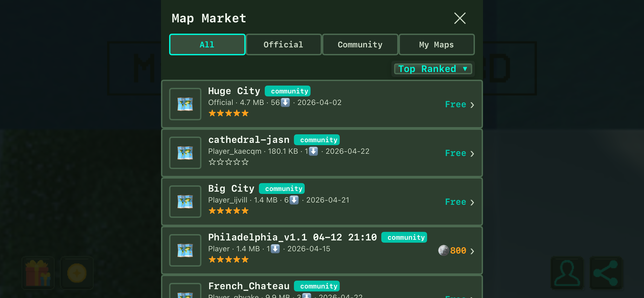Open Big City via its chevron arrow
644x298 pixels.
click(472, 202)
